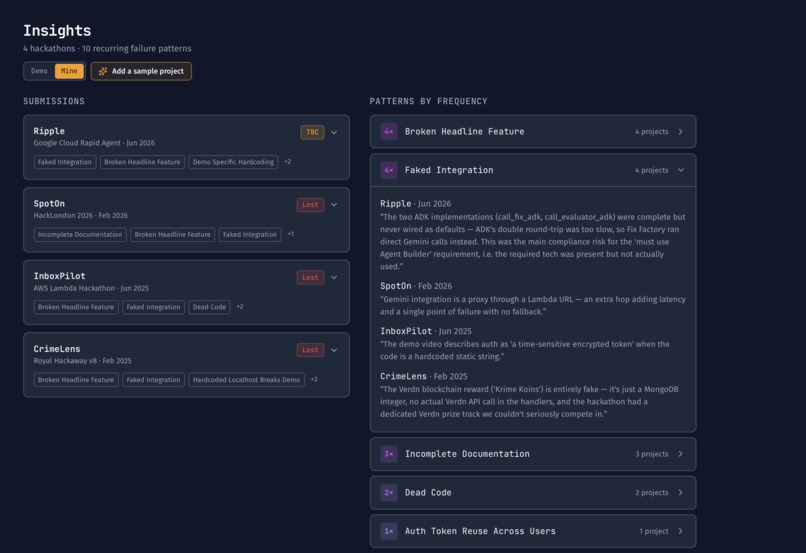
Task: Click sparkle icon in Add sample project
Action: pos(103,71)
